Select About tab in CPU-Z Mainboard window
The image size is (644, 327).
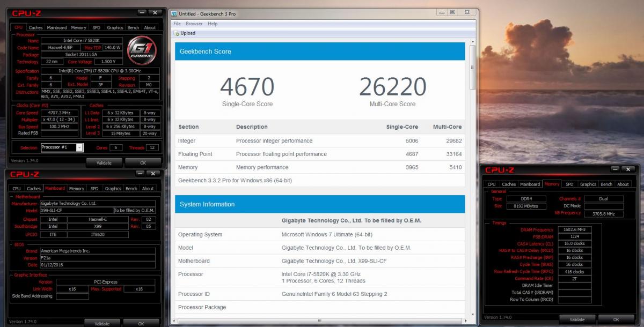pos(148,188)
